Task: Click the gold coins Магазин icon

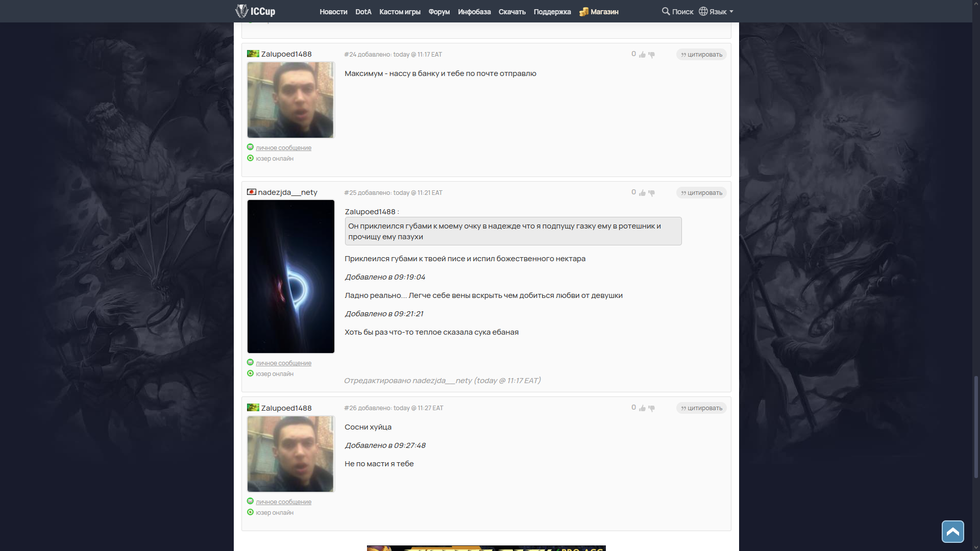Action: (584, 12)
